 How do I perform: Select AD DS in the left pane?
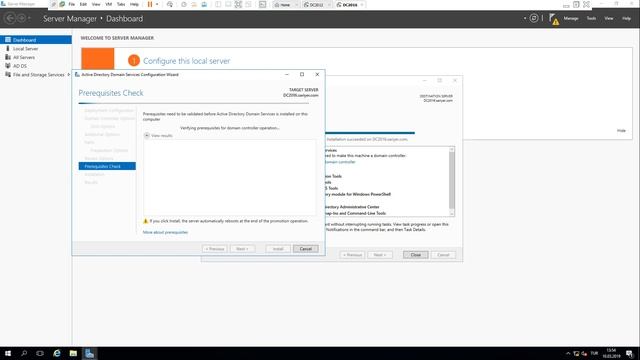pyautogui.click(x=36, y=66)
